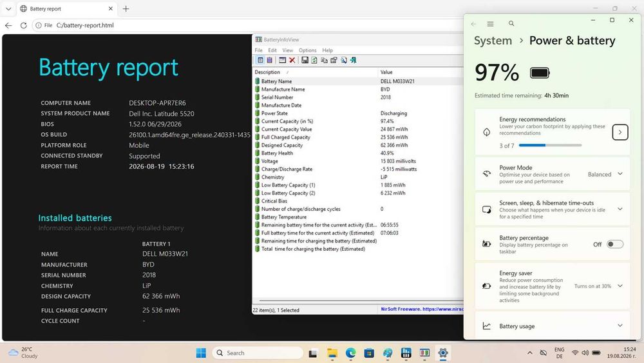
Task: Open the Help menu in BatteryInfoView
Action: tap(327, 50)
